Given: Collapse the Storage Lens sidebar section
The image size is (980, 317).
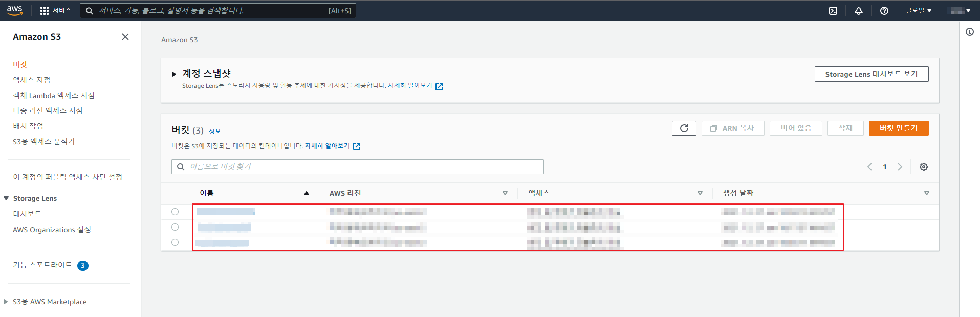Looking at the screenshot, I should [x=6, y=198].
